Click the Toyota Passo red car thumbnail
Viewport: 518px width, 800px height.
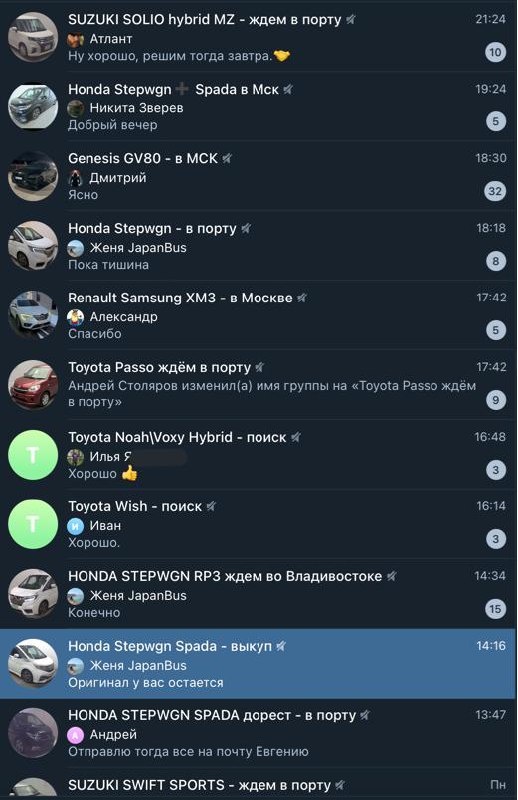point(33,385)
